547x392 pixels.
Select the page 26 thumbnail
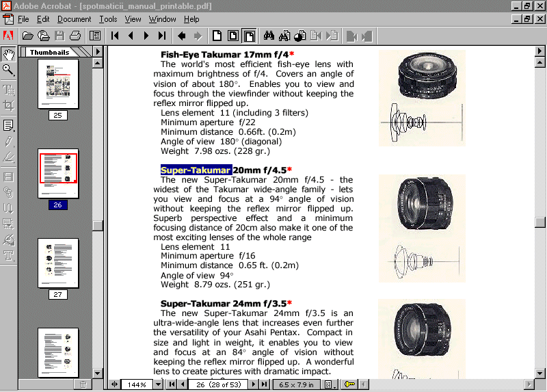[x=58, y=174]
